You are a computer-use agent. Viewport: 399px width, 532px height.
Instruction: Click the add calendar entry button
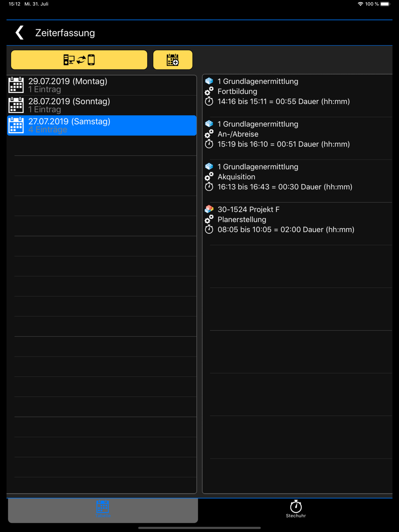[x=173, y=60]
